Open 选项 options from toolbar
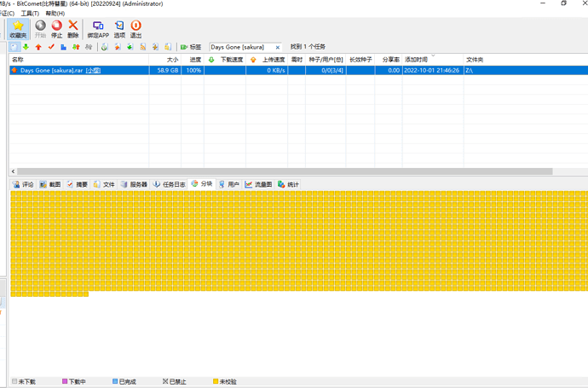Viewport: 588px width, 388px height. coord(119,29)
